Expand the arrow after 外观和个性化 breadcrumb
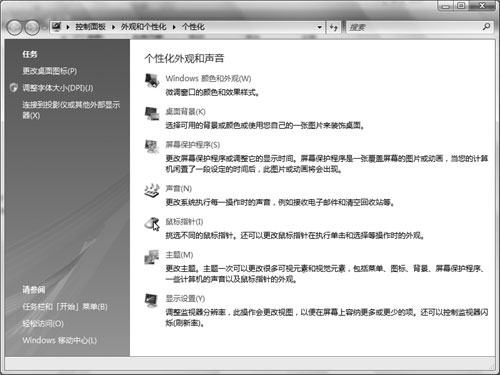The width and height of the screenshot is (500, 375). click(x=174, y=27)
